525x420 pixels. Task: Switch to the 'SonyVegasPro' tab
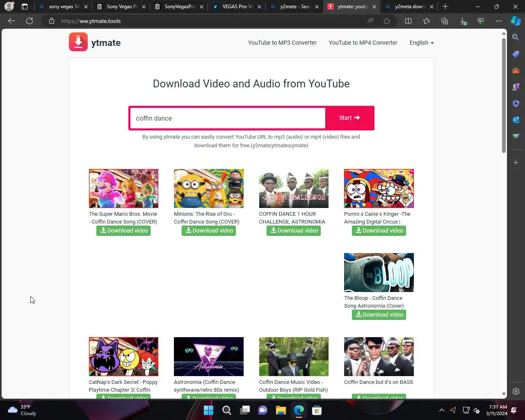(179, 7)
